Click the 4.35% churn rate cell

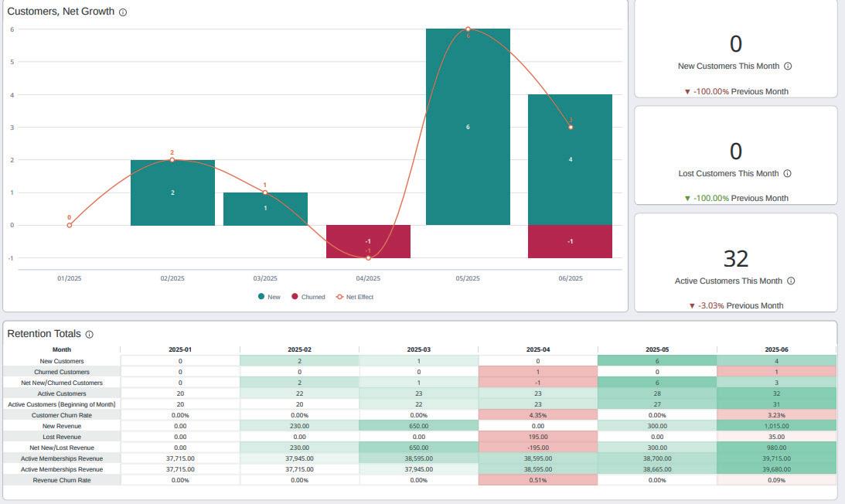click(x=538, y=416)
